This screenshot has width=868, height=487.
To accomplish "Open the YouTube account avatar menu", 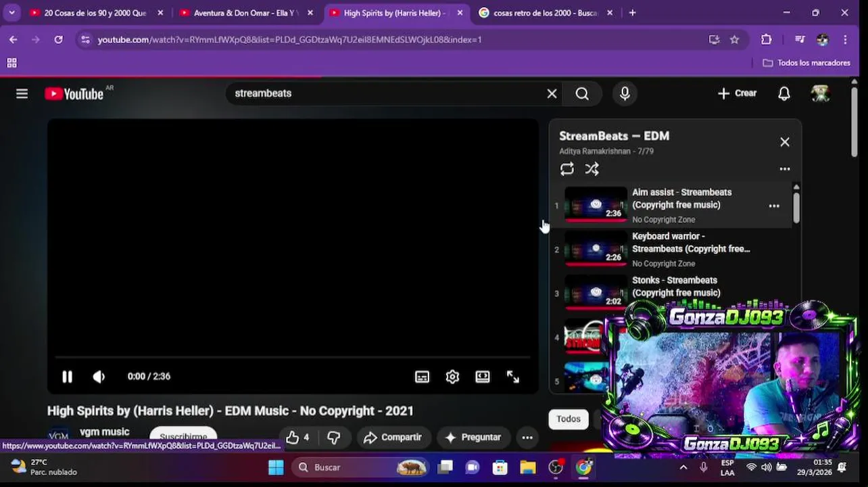I will (820, 93).
